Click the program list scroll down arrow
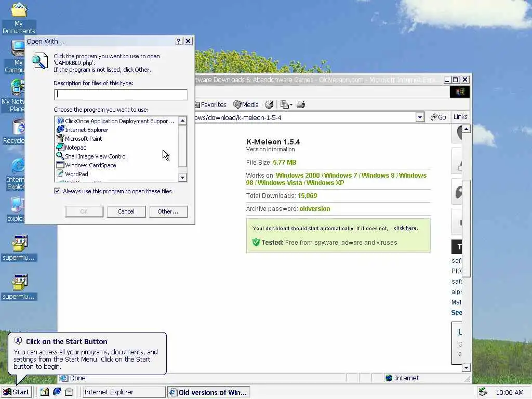Screen dimensions: 532x399 [182, 178]
